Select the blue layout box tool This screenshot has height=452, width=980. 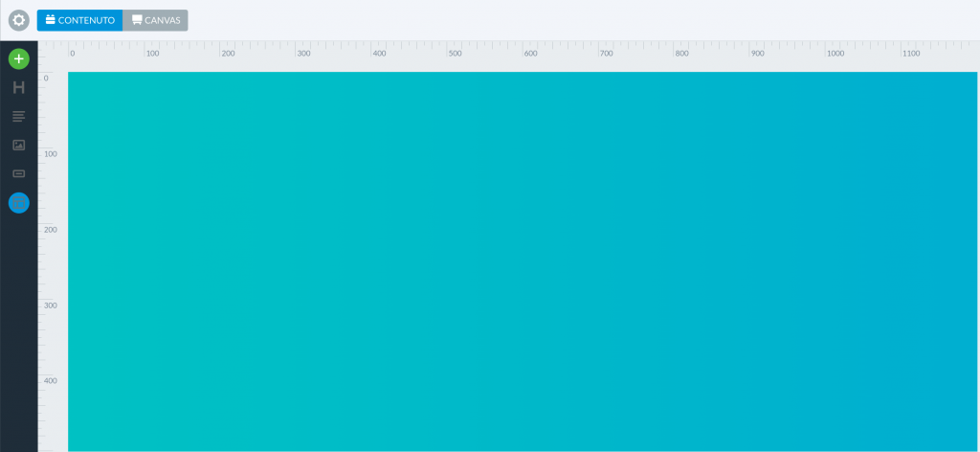[19, 203]
